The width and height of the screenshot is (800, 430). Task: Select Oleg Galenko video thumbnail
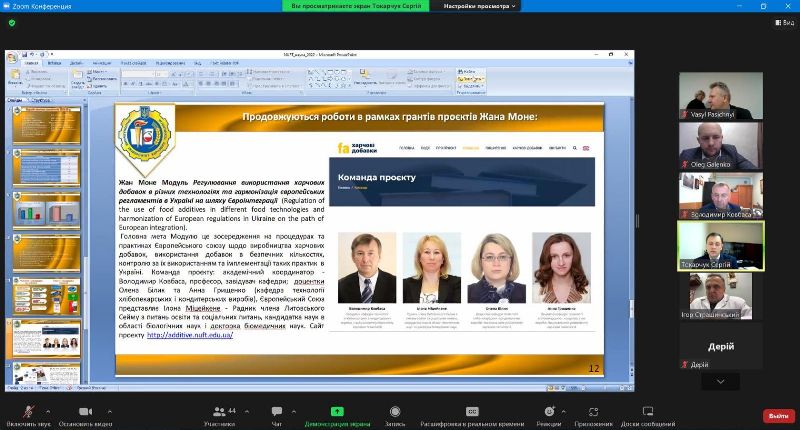coord(721,145)
